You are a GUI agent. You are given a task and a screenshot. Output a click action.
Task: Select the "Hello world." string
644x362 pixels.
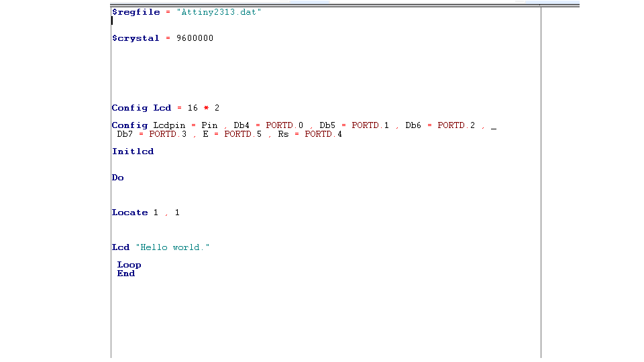point(172,247)
